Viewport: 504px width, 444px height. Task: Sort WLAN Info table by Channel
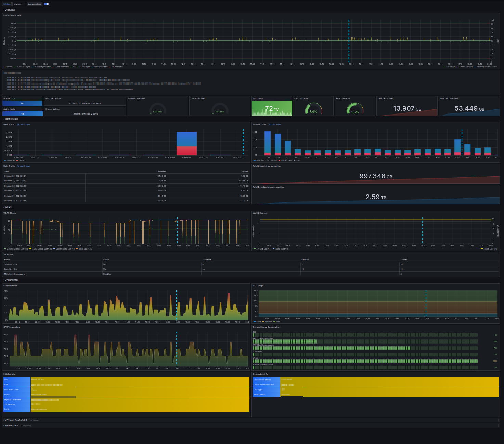(x=305, y=260)
